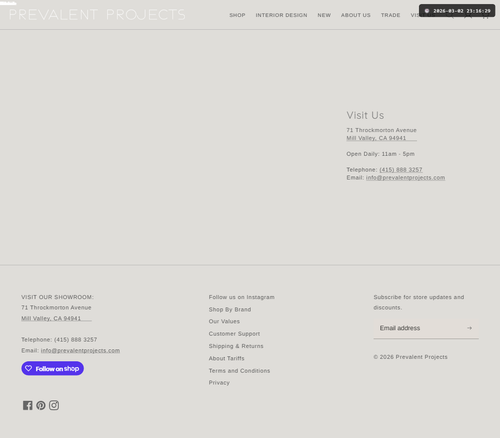Open the INTERIOR DESIGN menu item
Screen dimensions: 500x438
[281, 15]
